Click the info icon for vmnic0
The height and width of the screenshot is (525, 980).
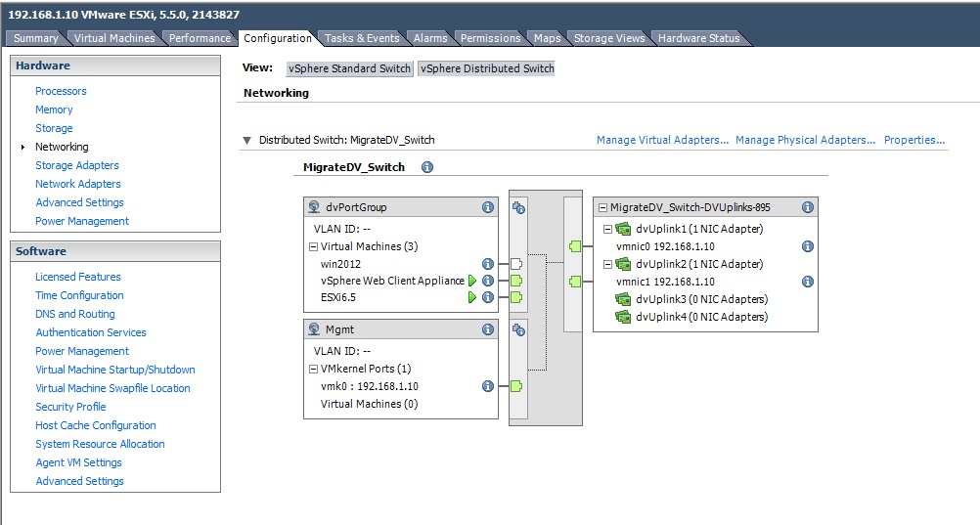808,246
